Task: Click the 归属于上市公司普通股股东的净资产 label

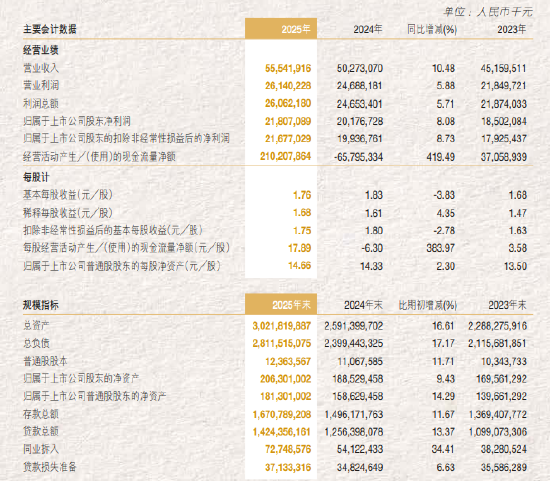Action: click(x=95, y=396)
